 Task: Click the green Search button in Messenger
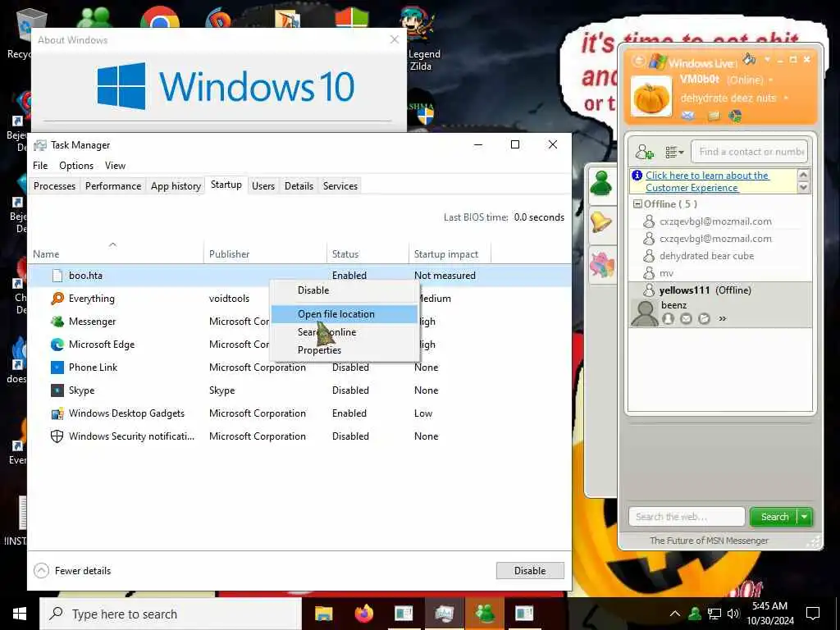pyautogui.click(x=774, y=517)
